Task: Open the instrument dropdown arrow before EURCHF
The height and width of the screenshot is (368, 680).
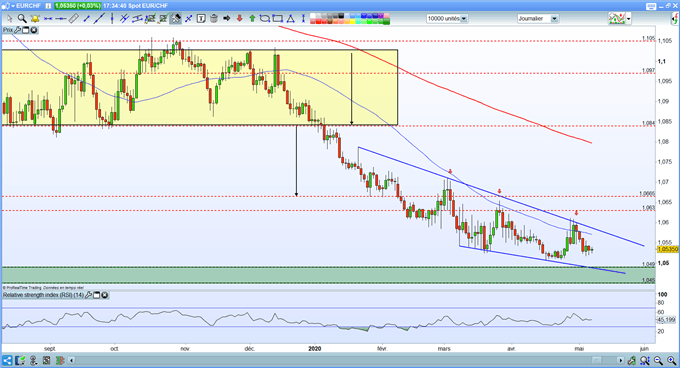Action: [13, 6]
